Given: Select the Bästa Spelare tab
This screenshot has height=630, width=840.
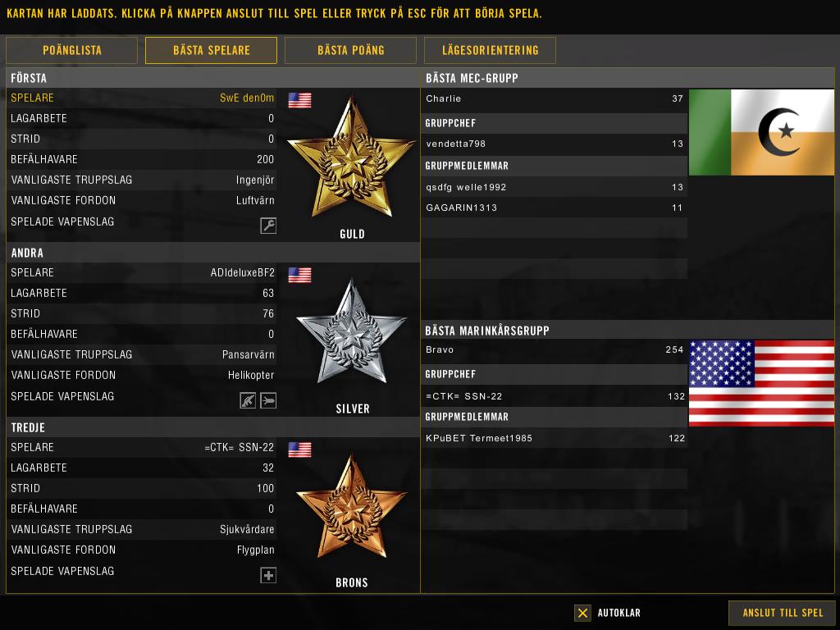Looking at the screenshot, I should coord(211,50).
